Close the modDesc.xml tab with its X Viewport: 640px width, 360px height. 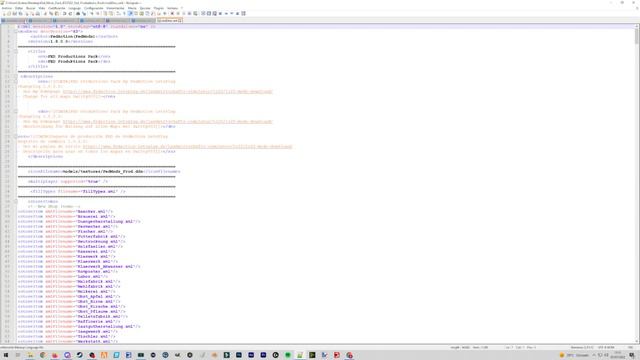pyautogui.click(x=180, y=20)
